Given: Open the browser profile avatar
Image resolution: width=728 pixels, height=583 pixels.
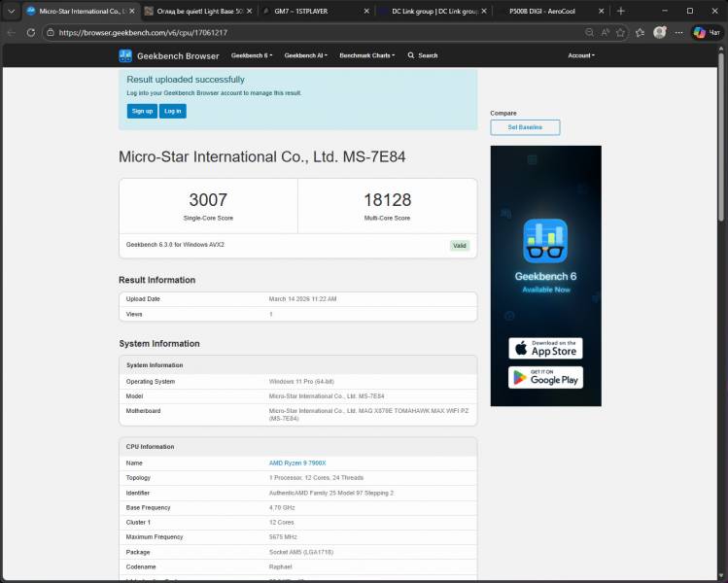Looking at the screenshot, I should tap(660, 32).
